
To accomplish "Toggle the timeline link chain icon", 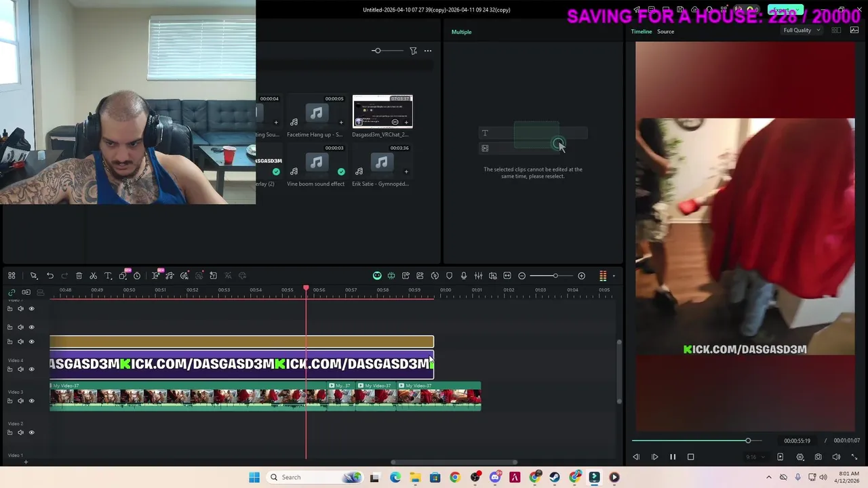I will coord(12,292).
